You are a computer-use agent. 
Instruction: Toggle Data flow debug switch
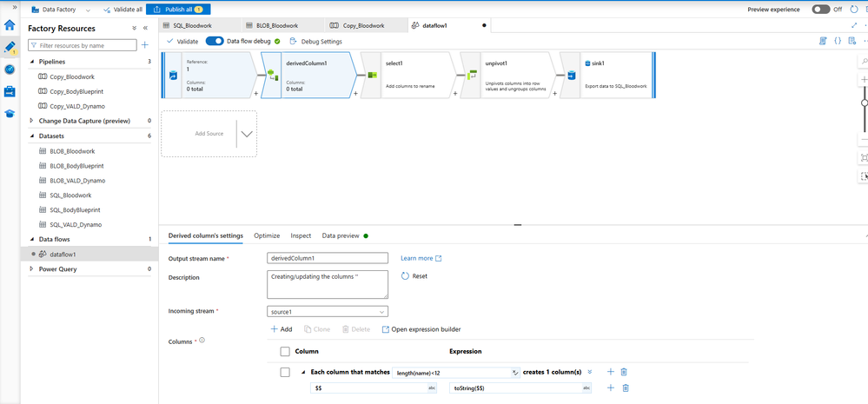(215, 41)
